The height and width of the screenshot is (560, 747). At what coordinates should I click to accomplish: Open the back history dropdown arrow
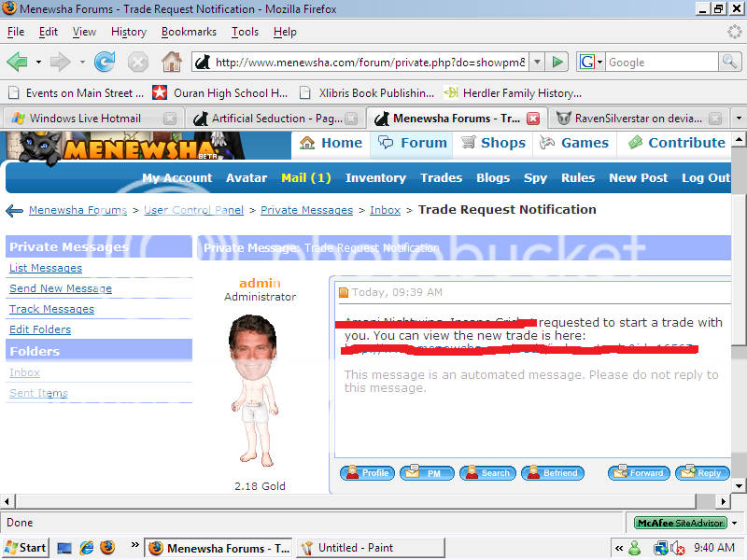(38, 63)
